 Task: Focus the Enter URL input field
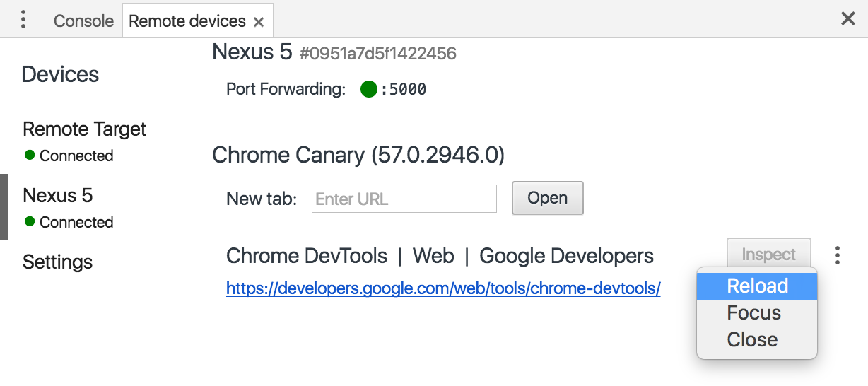pyautogui.click(x=404, y=199)
